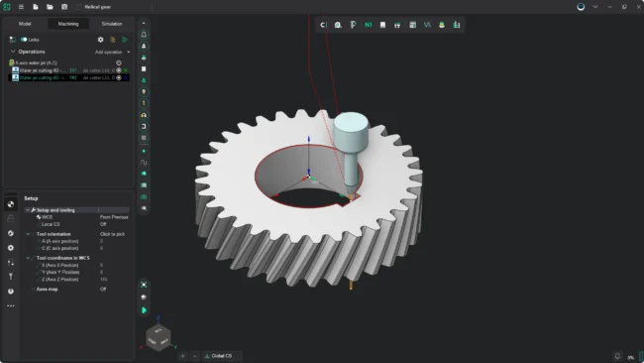Open the Add operation dropdown
Screen dimensions: 644x363
112,53
